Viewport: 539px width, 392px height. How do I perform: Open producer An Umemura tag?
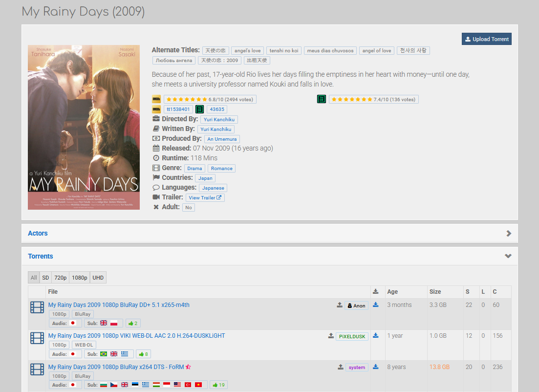pyautogui.click(x=222, y=139)
